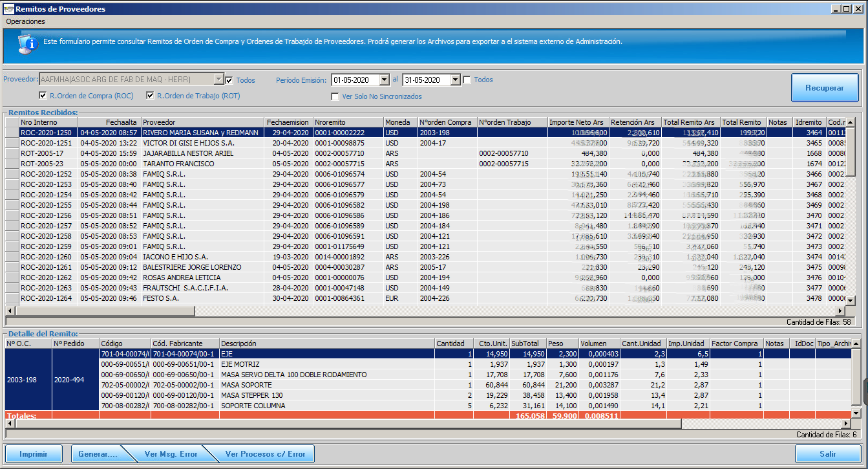Click the blue information icon in banner
Viewport: 868px width, 469px height.
(27, 44)
